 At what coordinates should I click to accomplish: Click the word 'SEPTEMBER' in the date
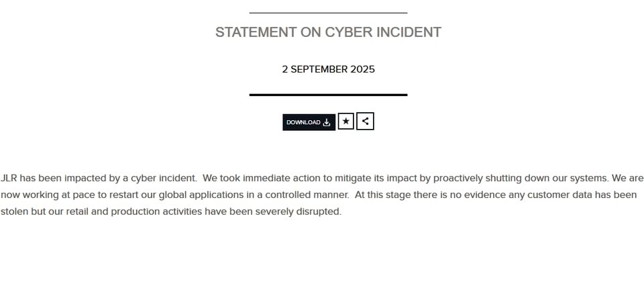point(319,69)
